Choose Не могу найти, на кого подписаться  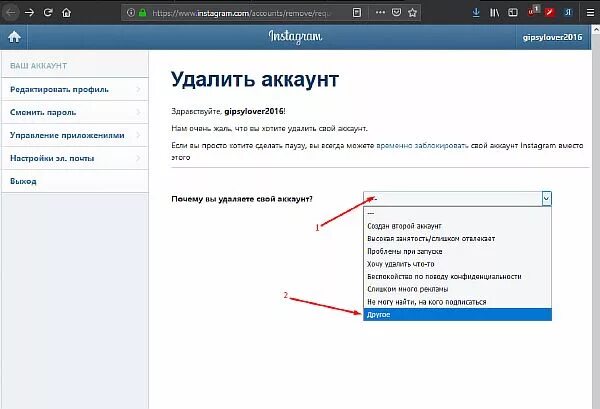pos(457,302)
